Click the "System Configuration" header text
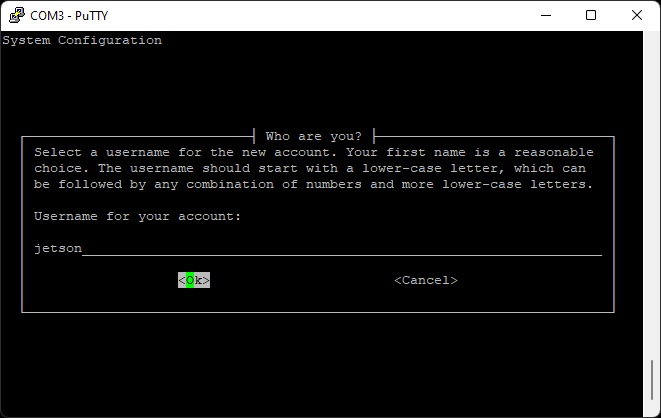The height and width of the screenshot is (418, 661). 82,41
